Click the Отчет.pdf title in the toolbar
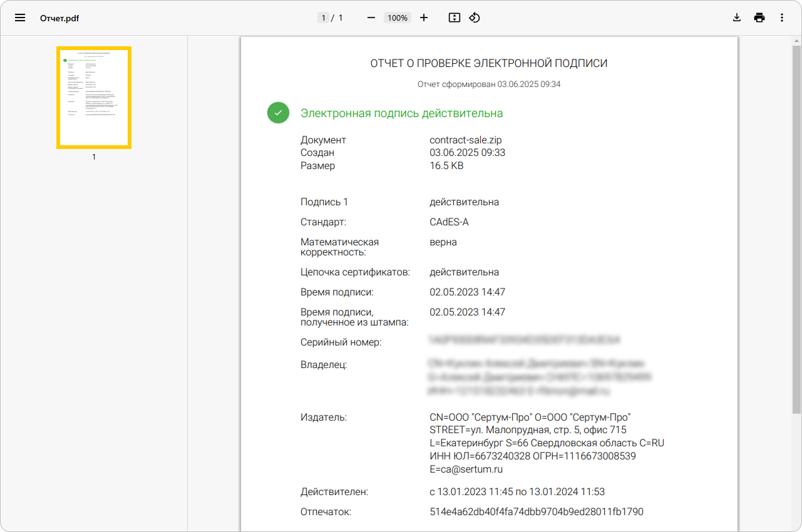 (59, 18)
